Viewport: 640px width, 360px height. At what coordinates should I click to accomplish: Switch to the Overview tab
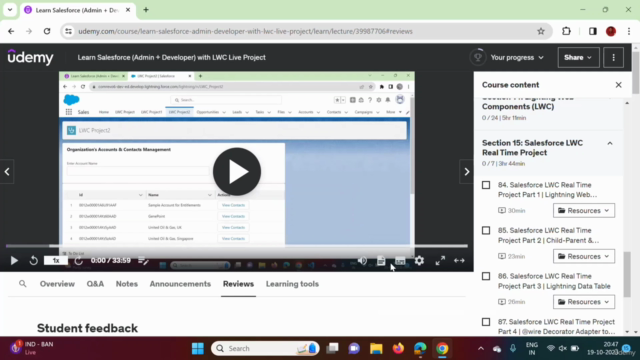[57, 284]
